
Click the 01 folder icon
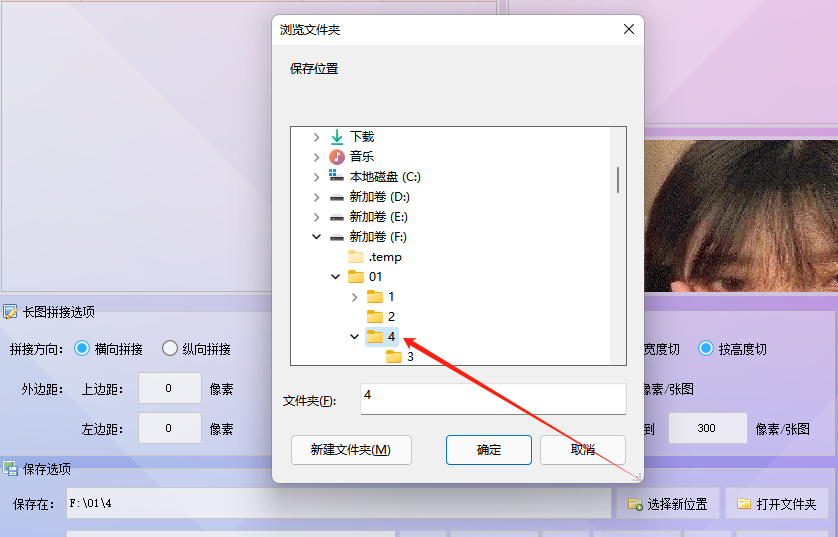tap(356, 277)
